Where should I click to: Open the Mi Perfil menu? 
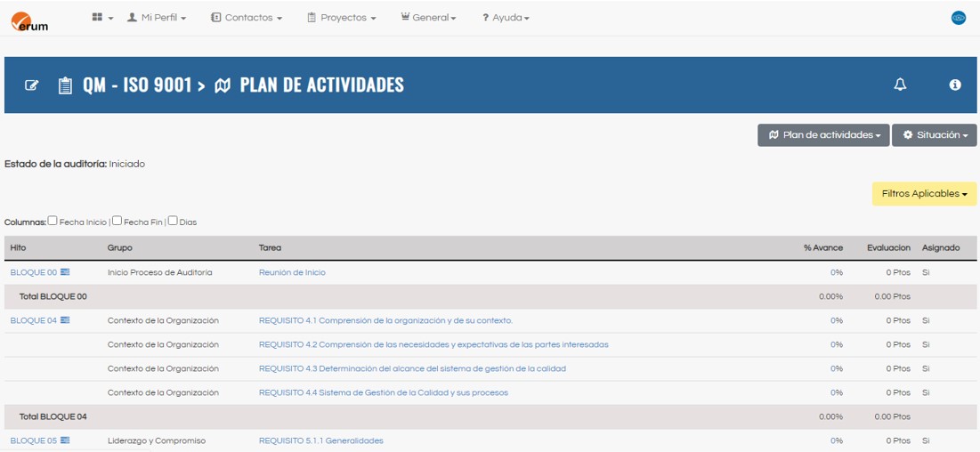click(157, 18)
